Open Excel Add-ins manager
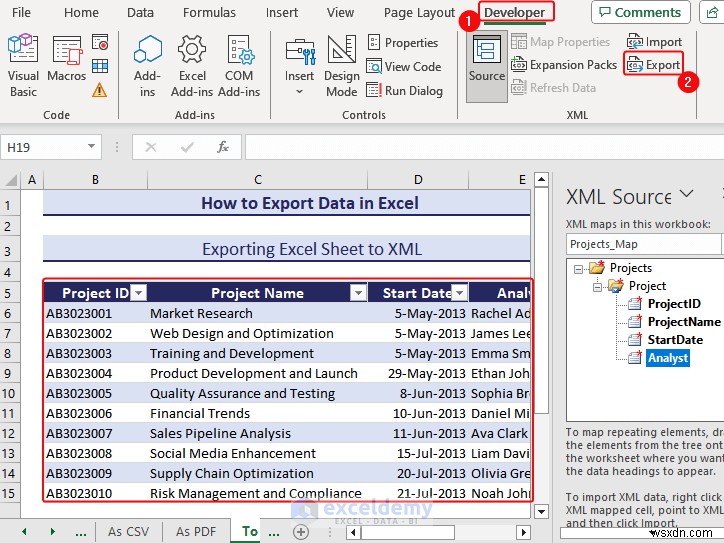This screenshot has height=543, width=724. (x=192, y=65)
